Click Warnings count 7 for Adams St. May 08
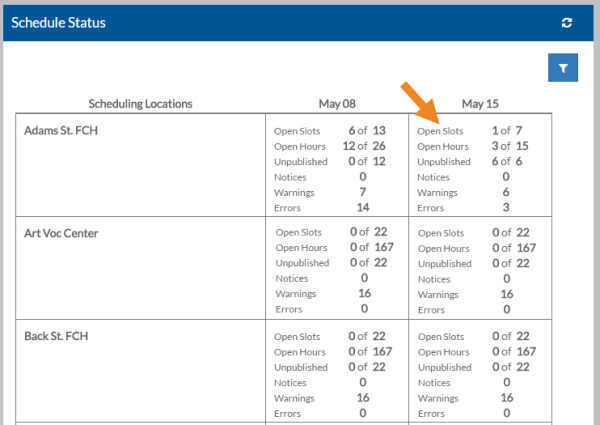 (x=364, y=192)
